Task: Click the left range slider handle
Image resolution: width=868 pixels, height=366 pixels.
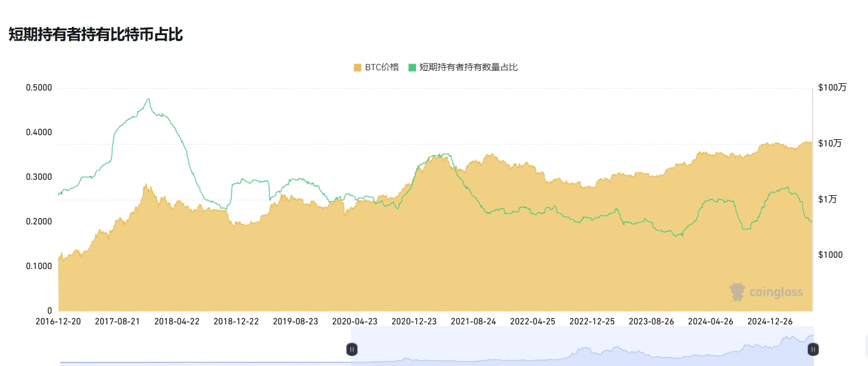Action: coord(352,349)
